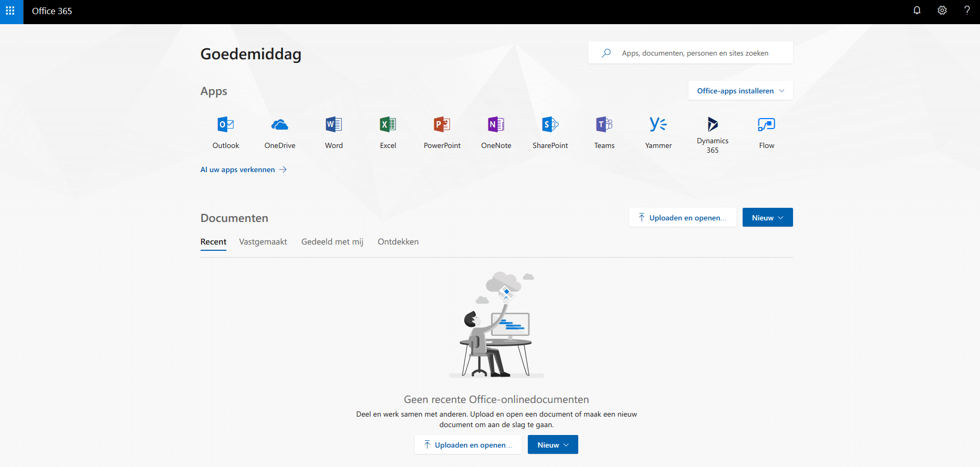This screenshot has height=467, width=980.
Task: Open the settings gear icon
Action: pos(942,10)
